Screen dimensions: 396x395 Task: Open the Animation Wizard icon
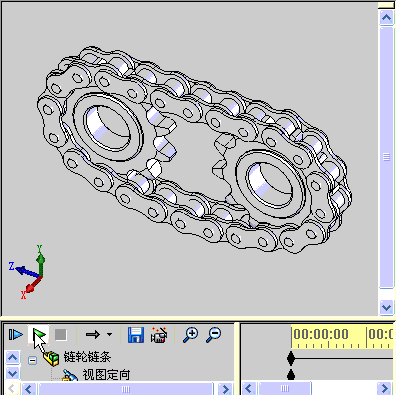159,335
